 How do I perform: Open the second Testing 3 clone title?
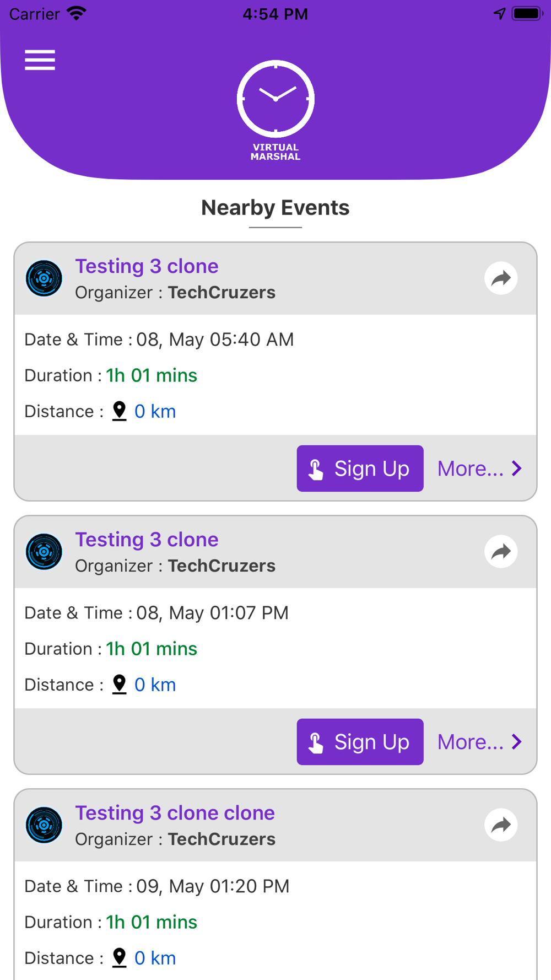(x=147, y=540)
